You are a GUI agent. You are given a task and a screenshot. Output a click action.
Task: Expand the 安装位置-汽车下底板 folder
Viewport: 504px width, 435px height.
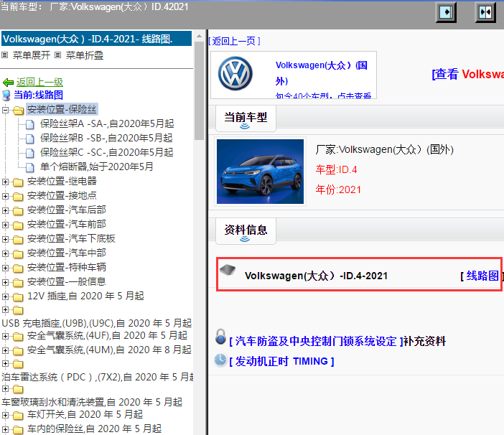point(5,239)
